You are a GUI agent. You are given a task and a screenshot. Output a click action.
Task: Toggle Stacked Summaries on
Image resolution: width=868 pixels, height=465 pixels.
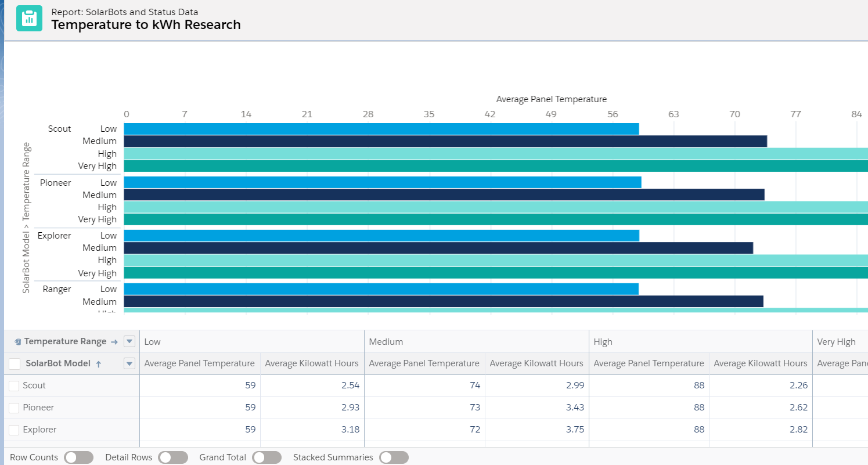pos(394,457)
